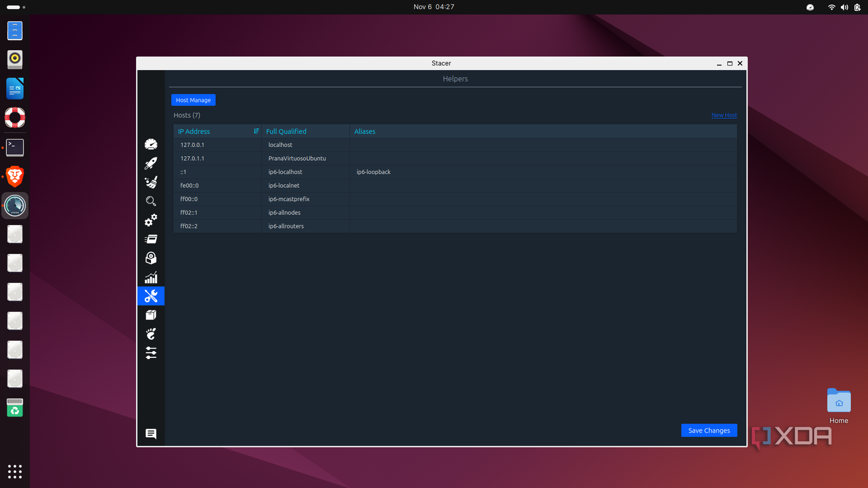Open Uninstaller package icon in sidebar
This screenshot has height=488, width=868.
coord(151,258)
